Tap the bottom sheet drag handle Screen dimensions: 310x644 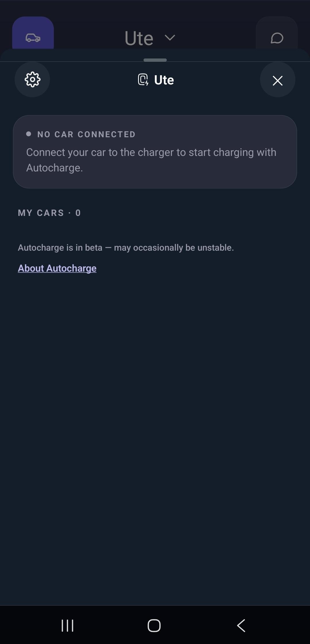[x=155, y=60]
